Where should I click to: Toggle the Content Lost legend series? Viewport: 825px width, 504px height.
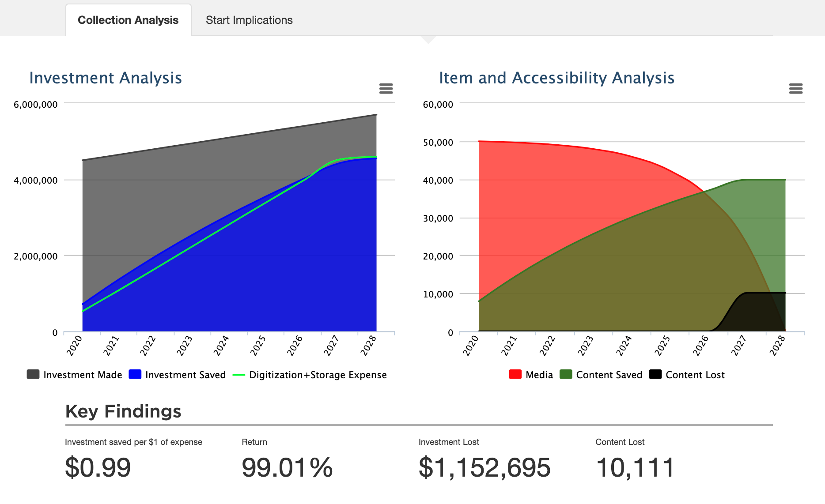click(x=687, y=375)
